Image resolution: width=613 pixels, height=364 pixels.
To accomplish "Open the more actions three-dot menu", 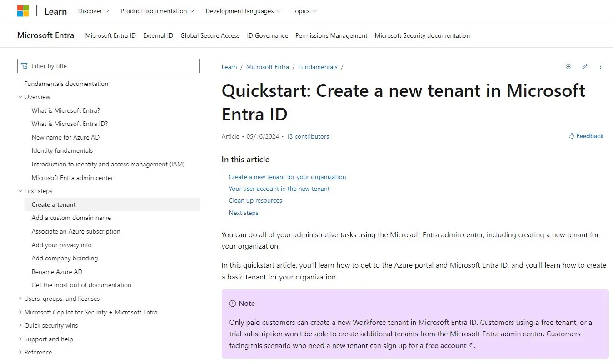I will [x=600, y=67].
